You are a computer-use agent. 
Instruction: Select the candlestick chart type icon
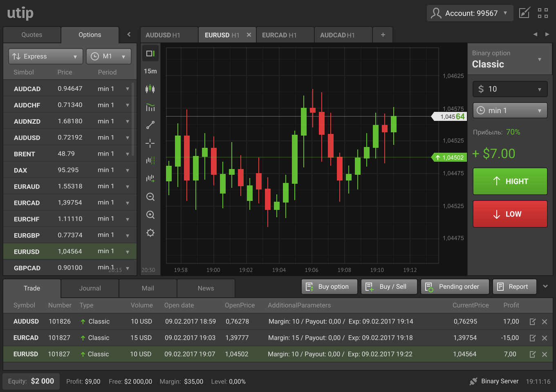[150, 89]
